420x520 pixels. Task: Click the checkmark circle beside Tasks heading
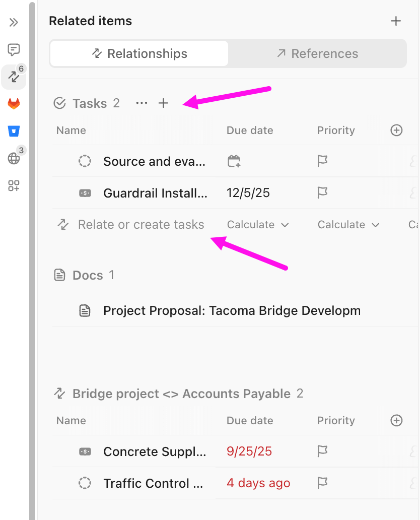(x=59, y=103)
